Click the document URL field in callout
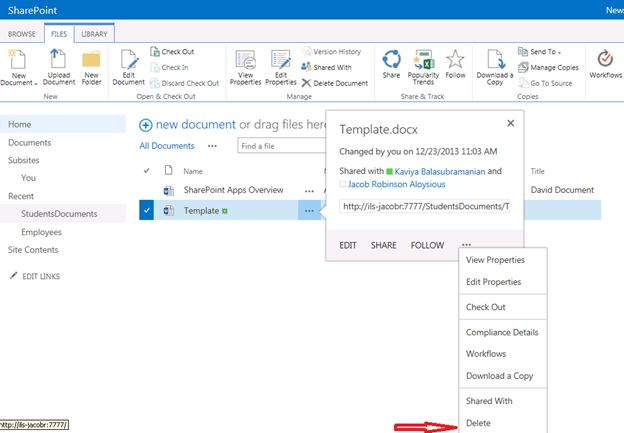624x433 pixels. (425, 207)
